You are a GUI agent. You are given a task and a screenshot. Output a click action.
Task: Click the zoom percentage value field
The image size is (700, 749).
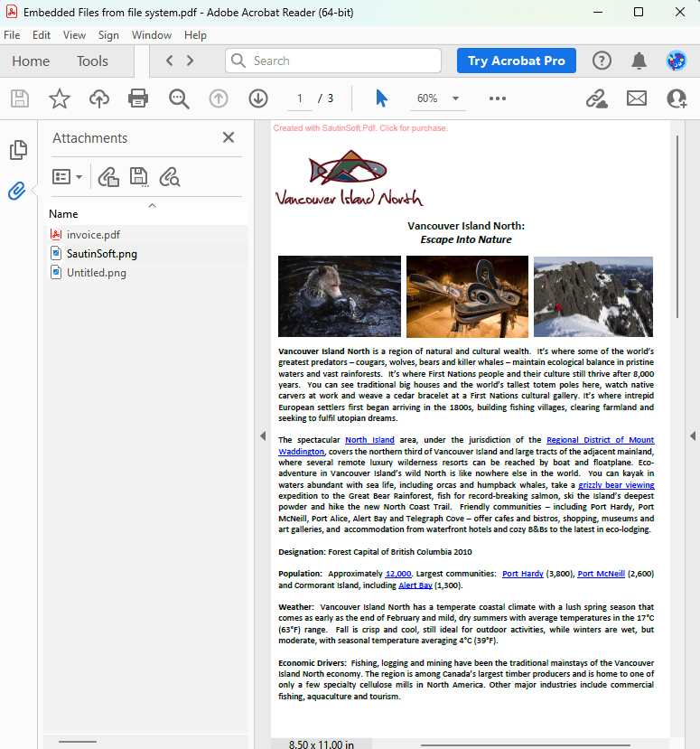pos(427,98)
